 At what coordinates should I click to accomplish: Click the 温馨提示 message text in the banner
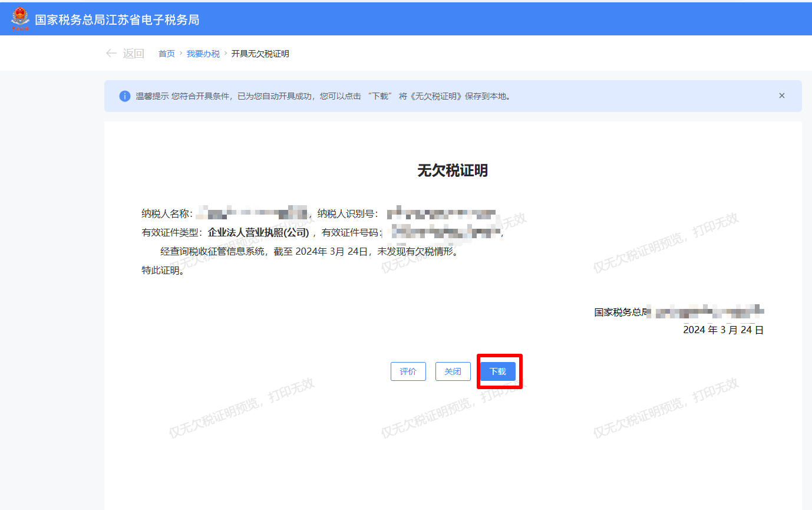click(x=323, y=96)
